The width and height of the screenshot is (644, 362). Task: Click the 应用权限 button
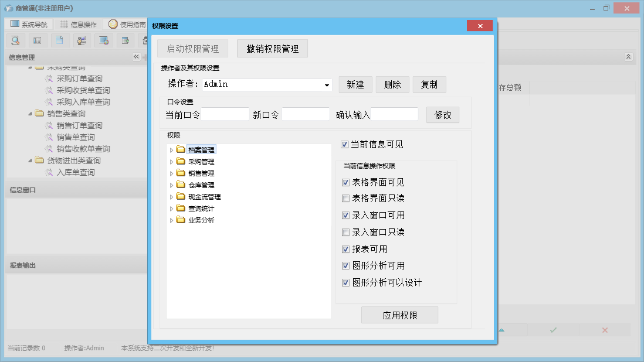coord(399,315)
